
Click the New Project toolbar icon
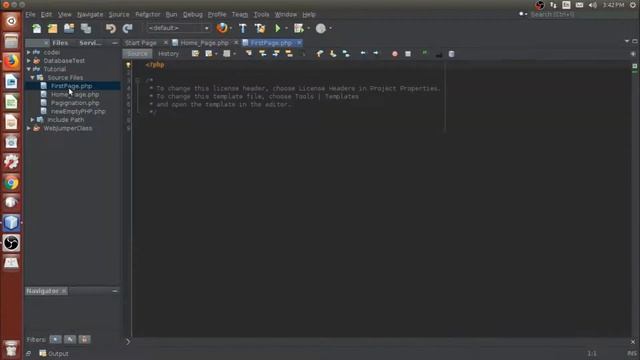53,28
